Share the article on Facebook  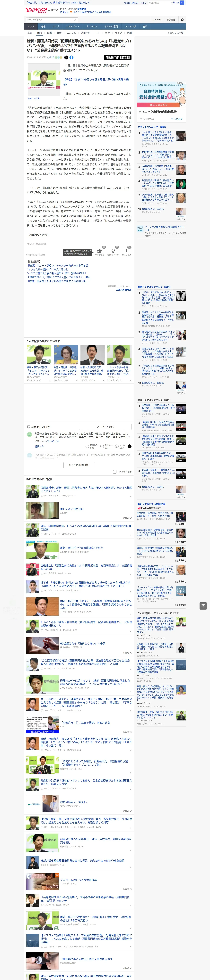coord(72,57)
